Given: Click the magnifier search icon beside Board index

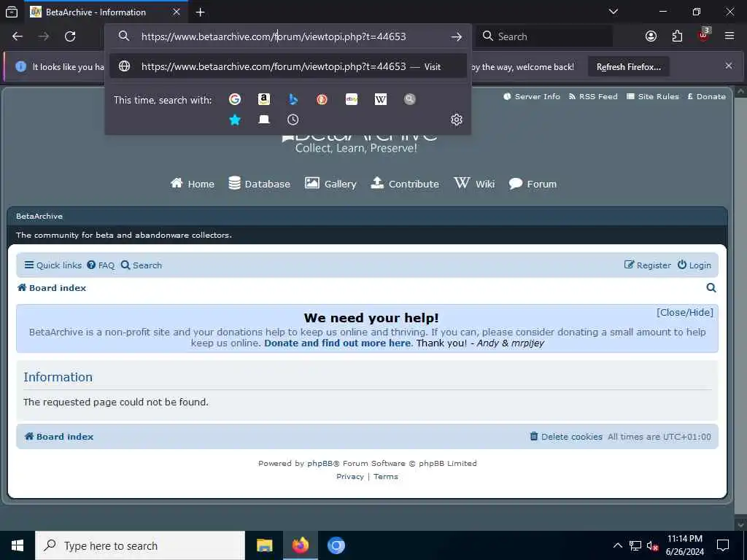Looking at the screenshot, I should [711, 287].
